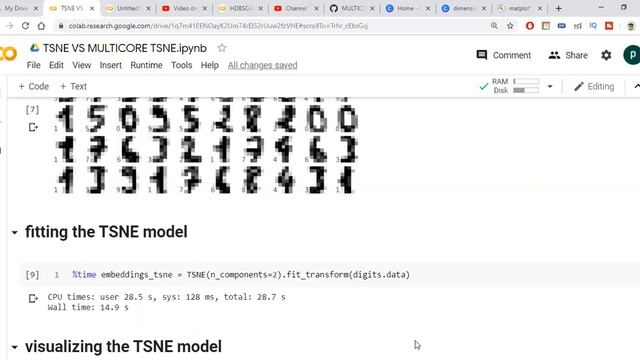Add a new Code cell

point(33,87)
